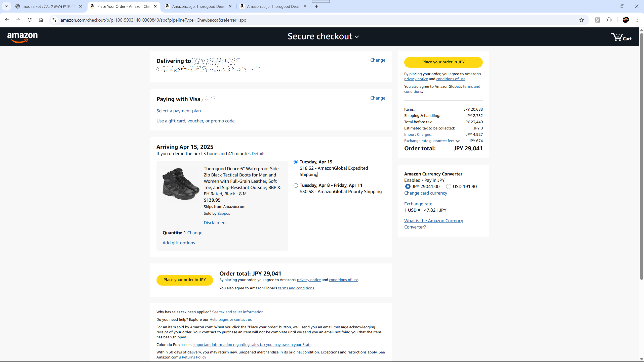Open Chrome three-dot menu
644x362 pixels.
(x=637, y=20)
